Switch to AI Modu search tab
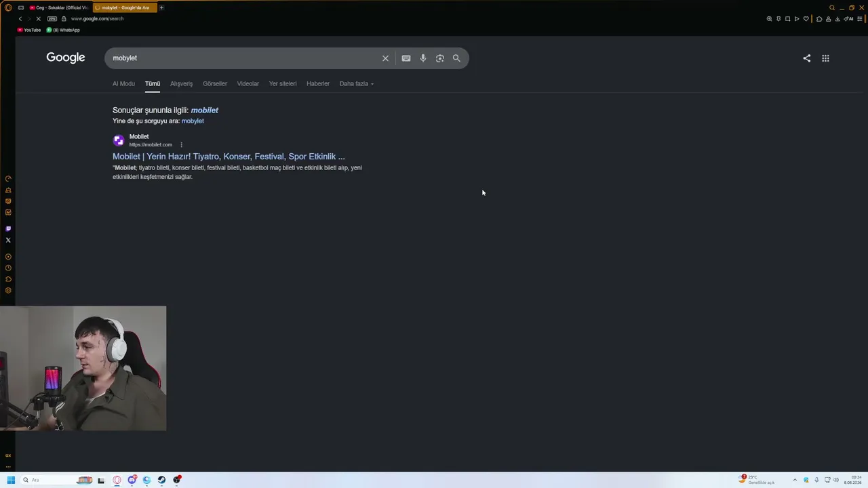Screen dimensions: 868x488 point(123,83)
